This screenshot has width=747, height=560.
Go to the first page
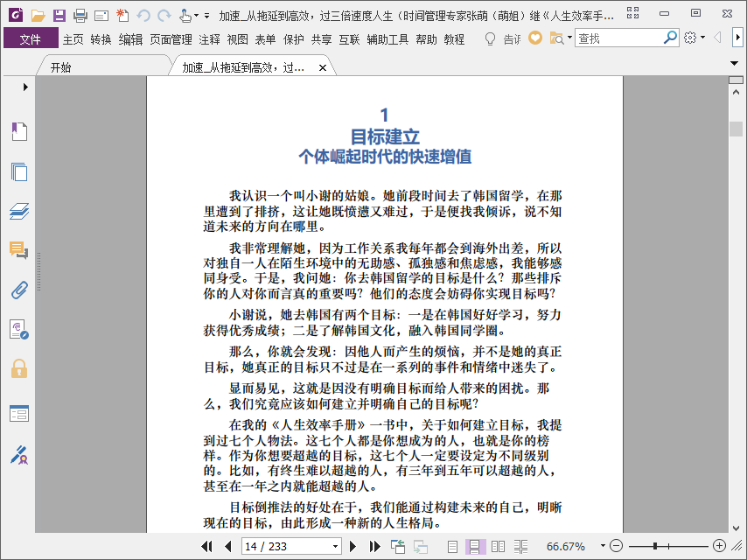coord(206,546)
